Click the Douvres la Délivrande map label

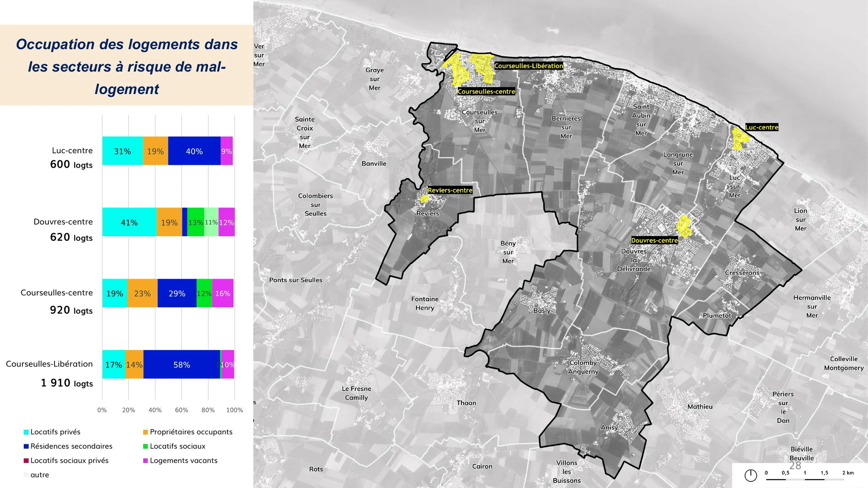(x=634, y=260)
